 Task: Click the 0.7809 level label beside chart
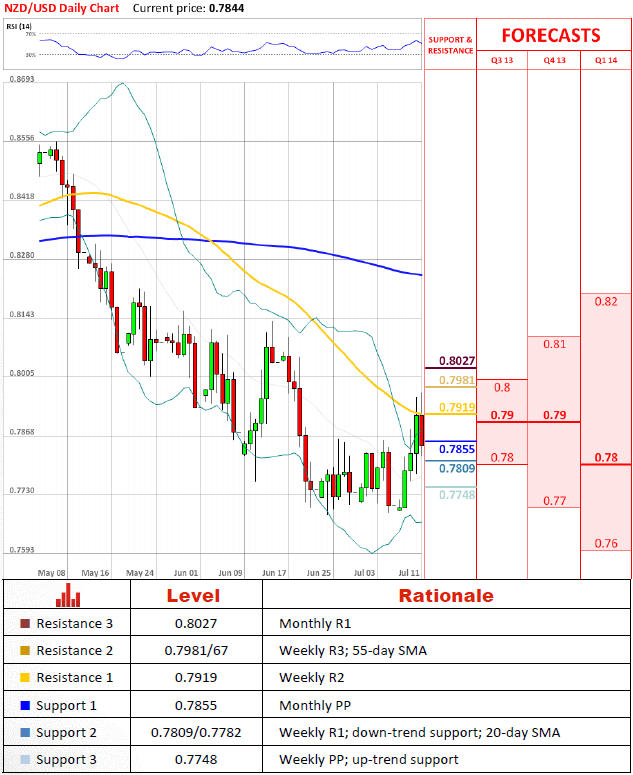click(x=457, y=468)
